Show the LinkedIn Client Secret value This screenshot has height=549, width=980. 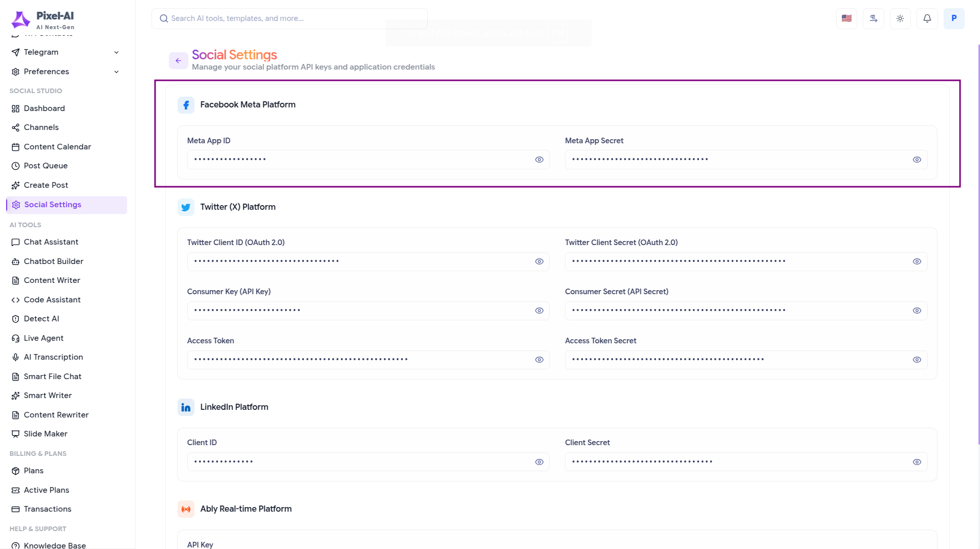click(x=917, y=462)
